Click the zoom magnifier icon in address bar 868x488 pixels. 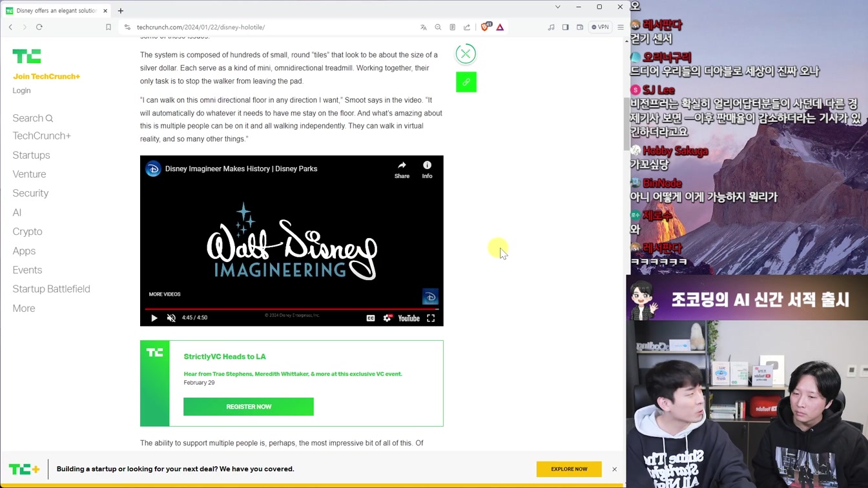coord(438,27)
